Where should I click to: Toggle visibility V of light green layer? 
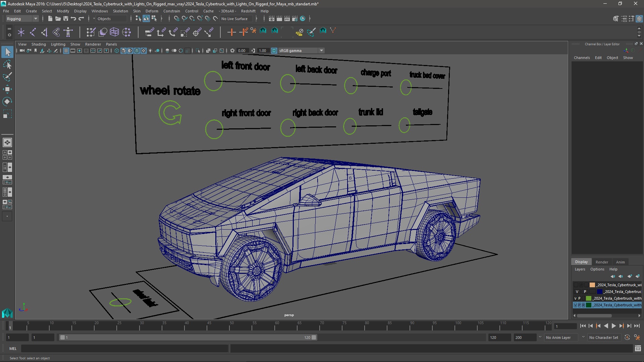(576, 298)
